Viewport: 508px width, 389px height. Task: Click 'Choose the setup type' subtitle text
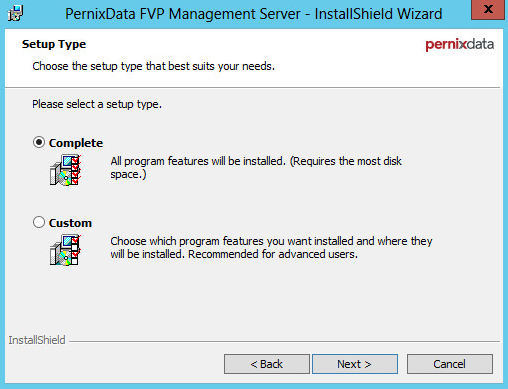pyautogui.click(x=154, y=66)
